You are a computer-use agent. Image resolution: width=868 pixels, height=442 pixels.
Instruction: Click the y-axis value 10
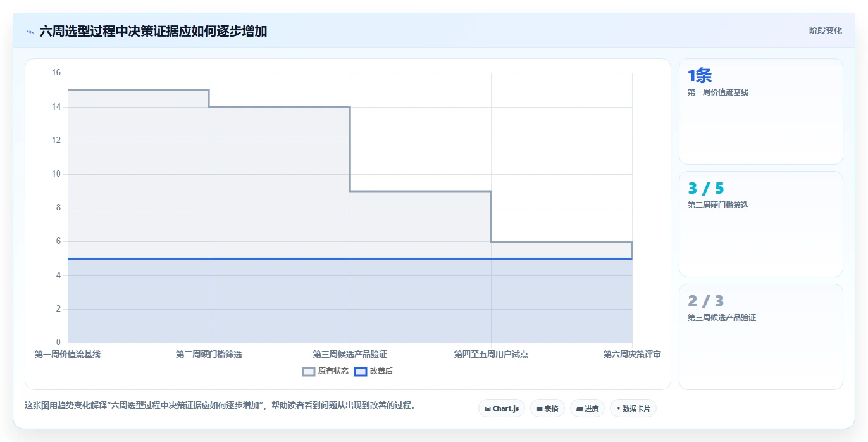click(x=56, y=174)
